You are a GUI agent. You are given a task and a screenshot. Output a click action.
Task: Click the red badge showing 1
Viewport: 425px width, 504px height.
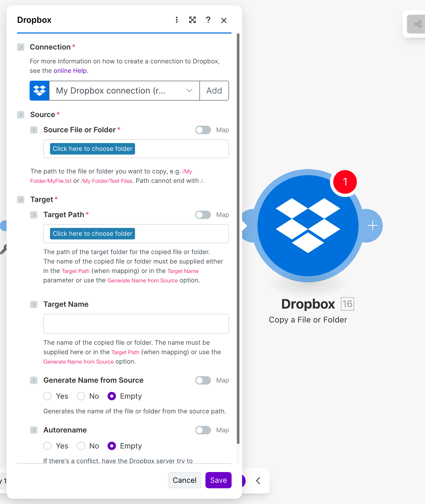(345, 182)
